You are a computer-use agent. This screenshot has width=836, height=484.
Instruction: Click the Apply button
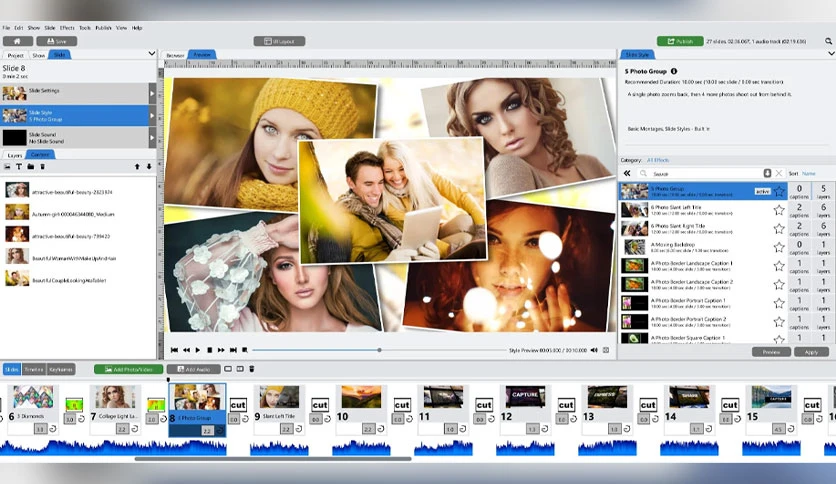coord(811,352)
